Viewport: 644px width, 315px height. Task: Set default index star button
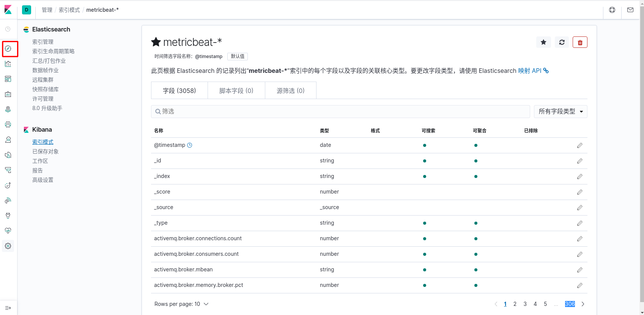pos(543,42)
